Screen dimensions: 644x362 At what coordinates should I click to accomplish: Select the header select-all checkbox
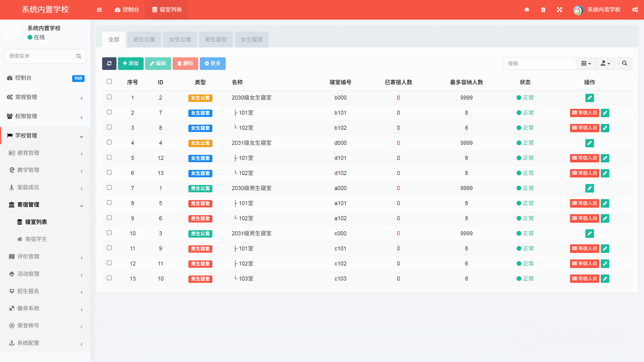pyautogui.click(x=109, y=82)
